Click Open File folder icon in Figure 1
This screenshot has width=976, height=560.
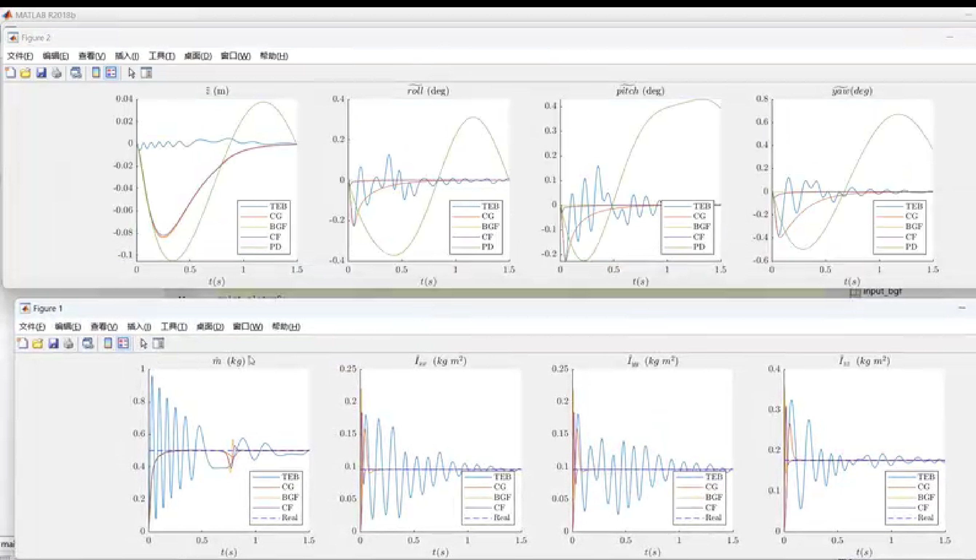point(38,344)
